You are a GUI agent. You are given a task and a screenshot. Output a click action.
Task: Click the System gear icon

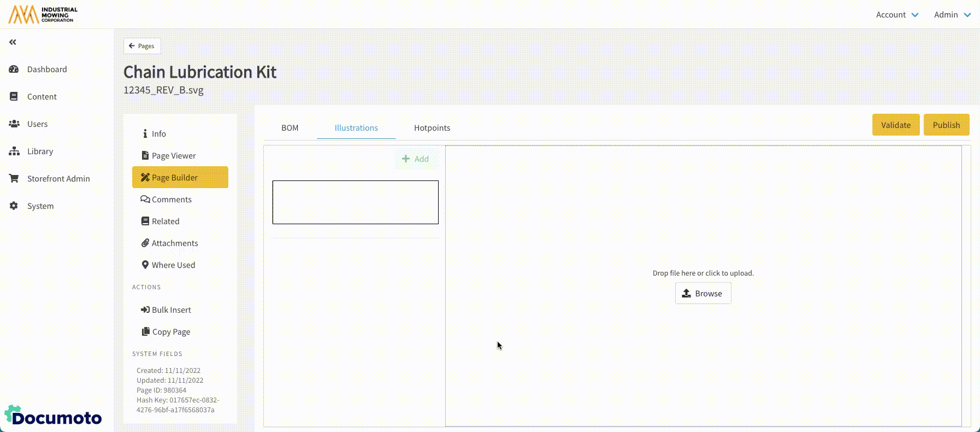tap(14, 206)
